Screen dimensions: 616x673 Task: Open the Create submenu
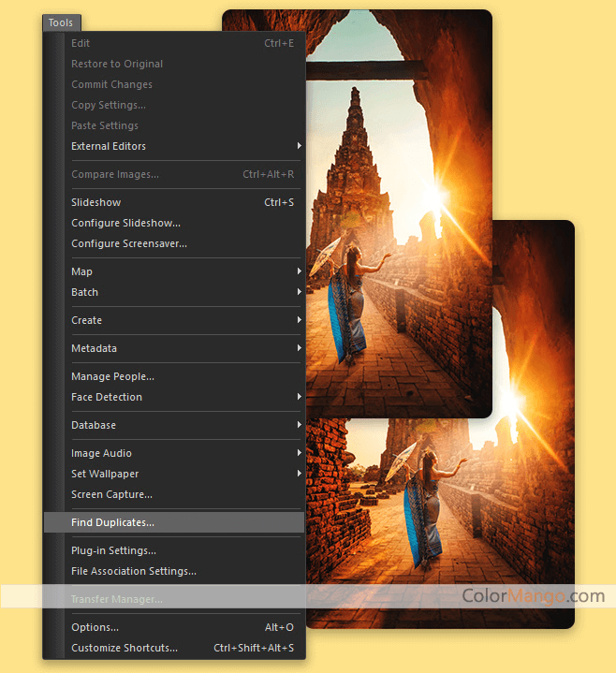[87, 320]
